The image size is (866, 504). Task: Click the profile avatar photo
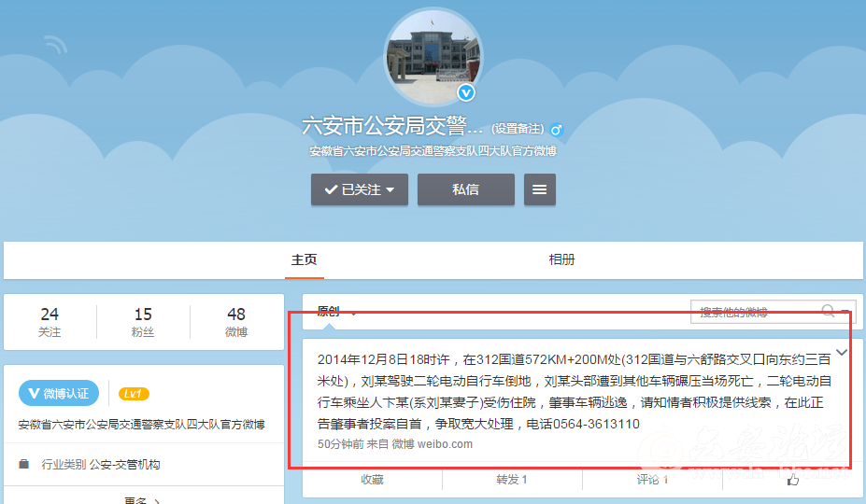[x=433, y=57]
